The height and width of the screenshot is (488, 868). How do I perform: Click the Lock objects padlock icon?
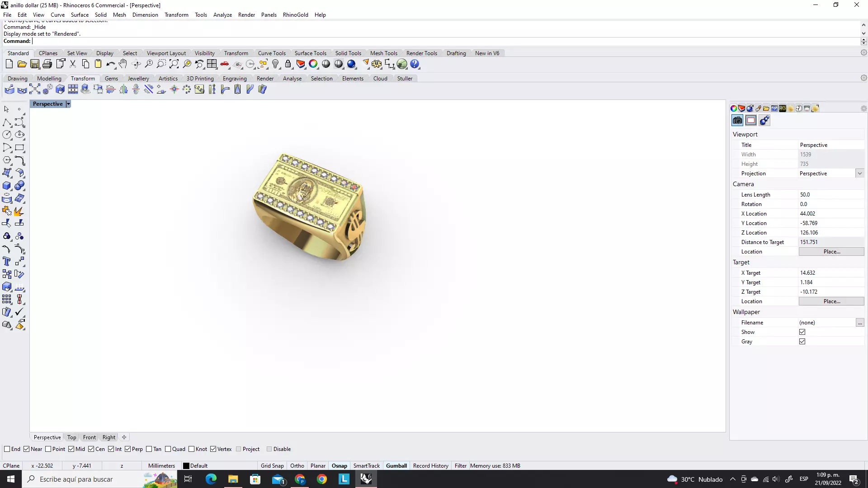(x=288, y=64)
